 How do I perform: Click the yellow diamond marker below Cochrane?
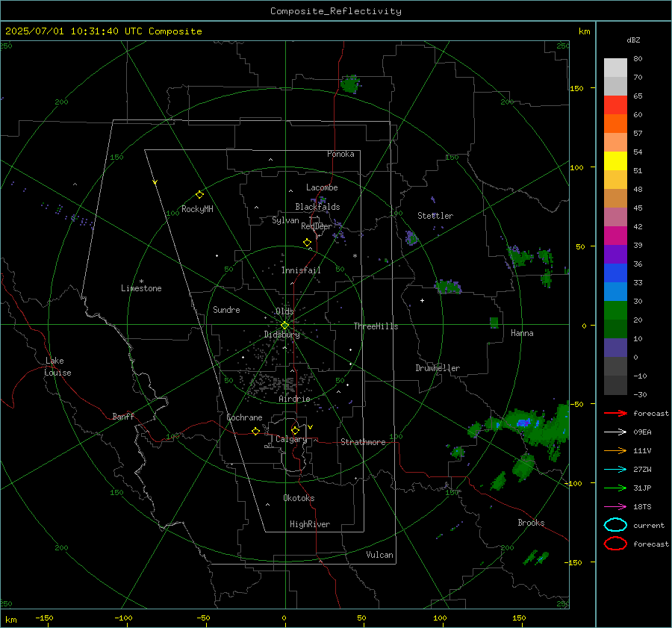256,432
